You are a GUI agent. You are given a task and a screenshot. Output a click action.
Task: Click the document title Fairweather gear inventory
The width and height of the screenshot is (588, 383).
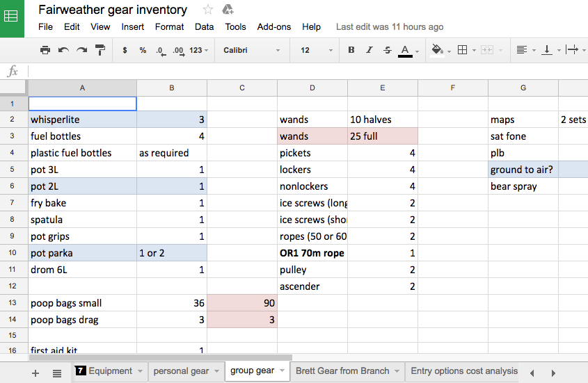(x=113, y=10)
